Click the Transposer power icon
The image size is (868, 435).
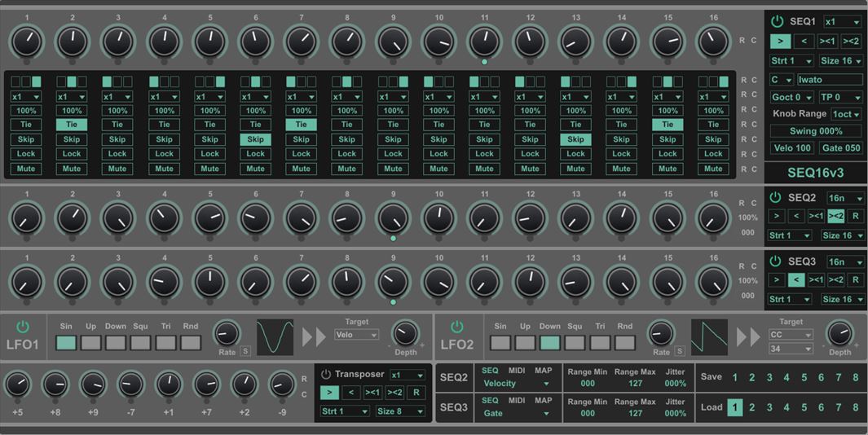326,375
